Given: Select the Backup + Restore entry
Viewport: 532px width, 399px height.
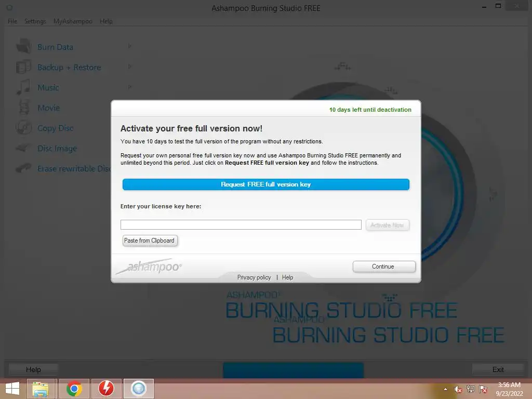Looking at the screenshot, I should coord(69,67).
